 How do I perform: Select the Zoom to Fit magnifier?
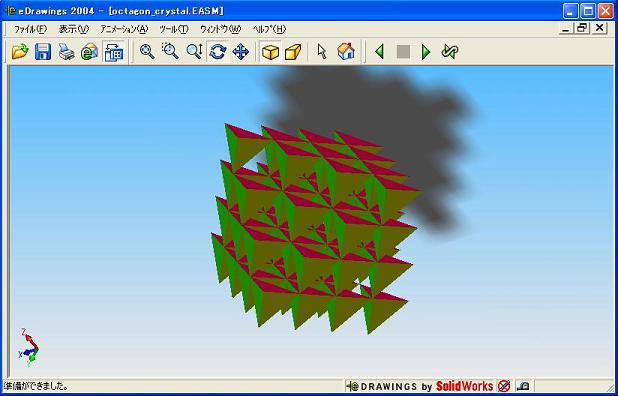[x=147, y=52]
